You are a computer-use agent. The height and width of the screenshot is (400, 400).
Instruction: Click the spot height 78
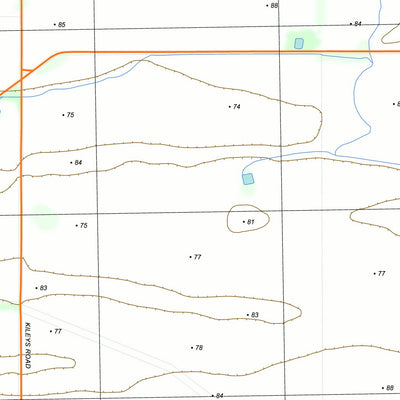(x=197, y=348)
